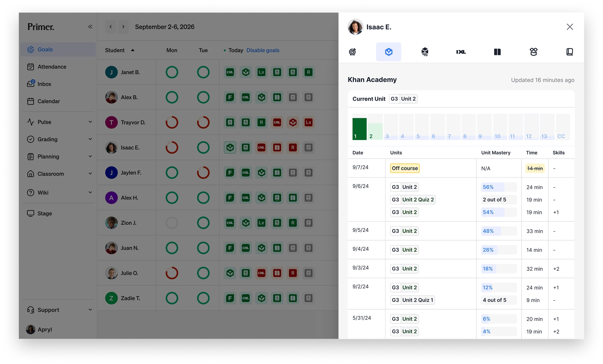
Task: Switch to the percent cube tab
Action: coord(425,52)
